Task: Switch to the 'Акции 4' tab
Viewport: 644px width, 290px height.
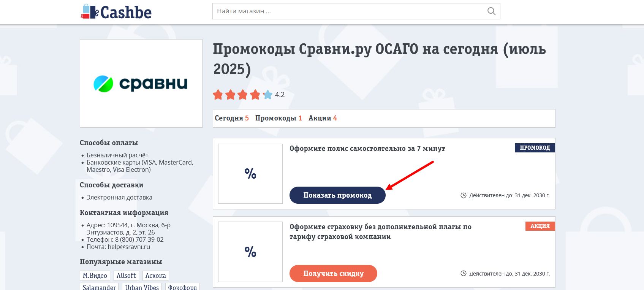Action: pos(323,118)
